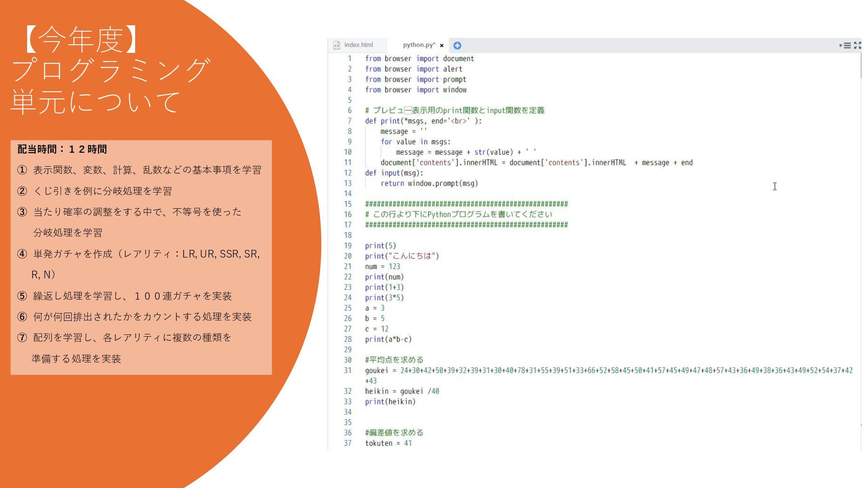
Task: Click the HTML file icon on index.html tab
Action: pyautogui.click(x=336, y=45)
